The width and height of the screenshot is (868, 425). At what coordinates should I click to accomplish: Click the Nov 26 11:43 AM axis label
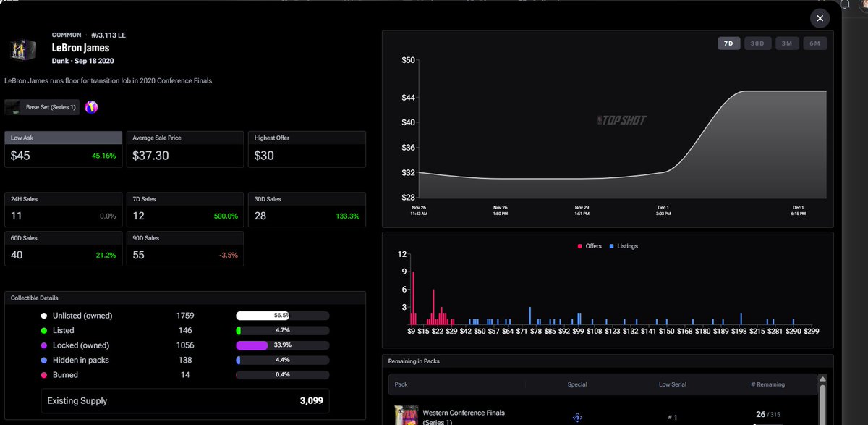click(420, 210)
